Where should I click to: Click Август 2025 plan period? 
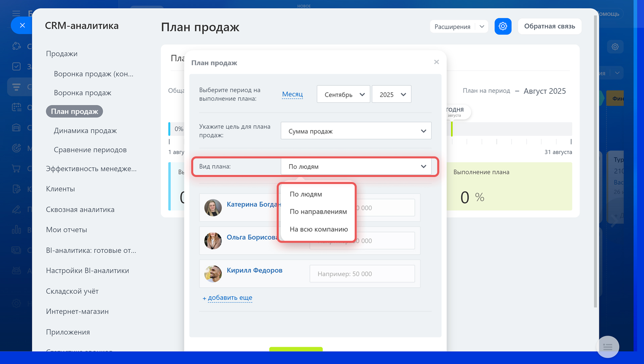tap(544, 91)
